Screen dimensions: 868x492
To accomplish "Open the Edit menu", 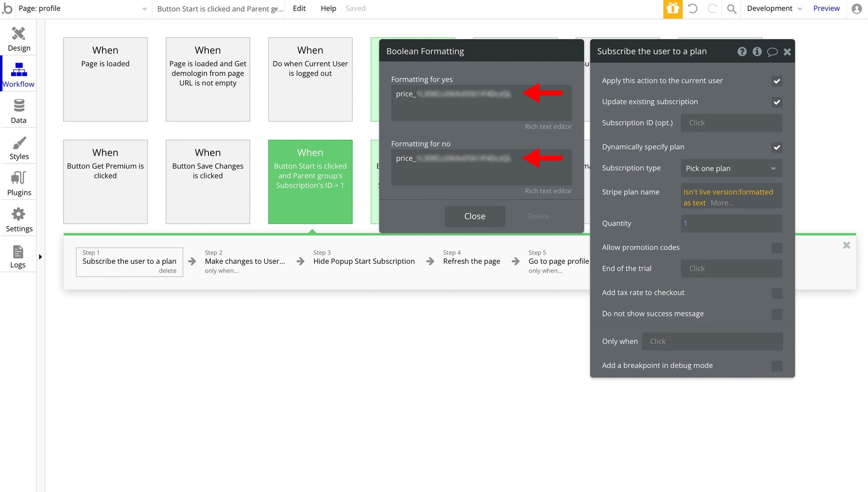I will click(x=299, y=8).
